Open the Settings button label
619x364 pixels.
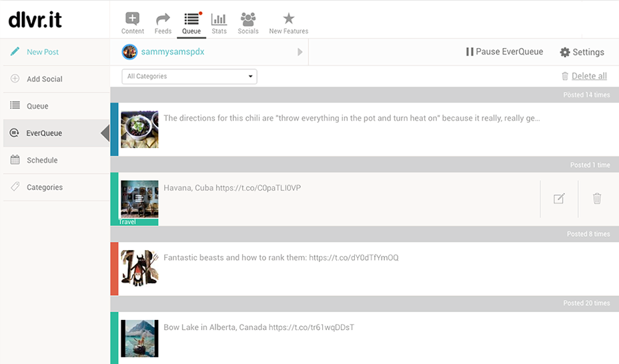[588, 52]
